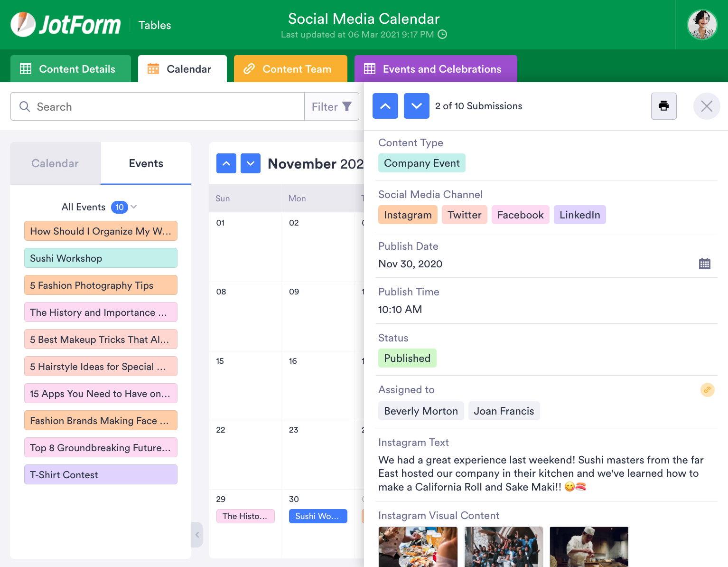Screen dimensions: 728x567
Task: Click the chevron to view previous month
Action: click(226, 163)
